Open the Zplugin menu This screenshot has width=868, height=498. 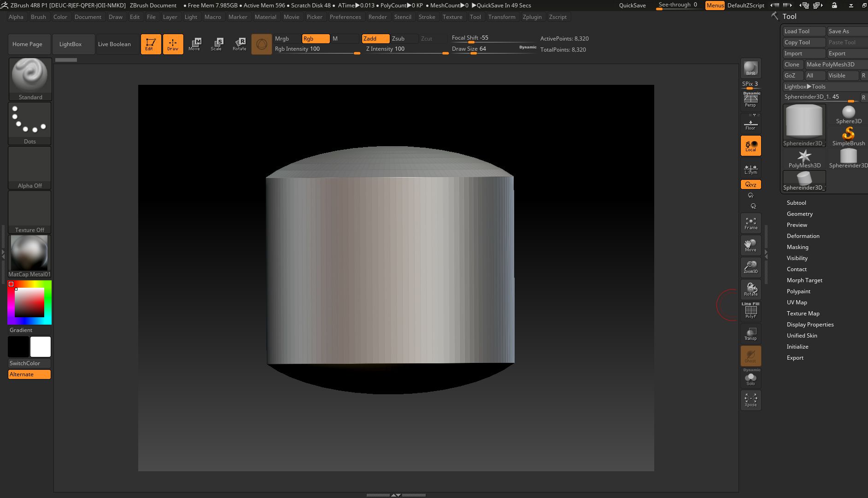(x=532, y=17)
